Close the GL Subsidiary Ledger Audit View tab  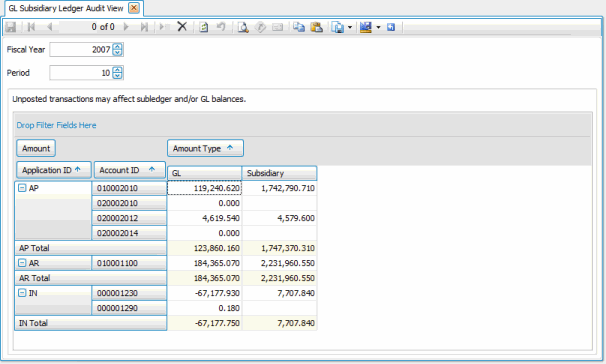(x=134, y=8)
